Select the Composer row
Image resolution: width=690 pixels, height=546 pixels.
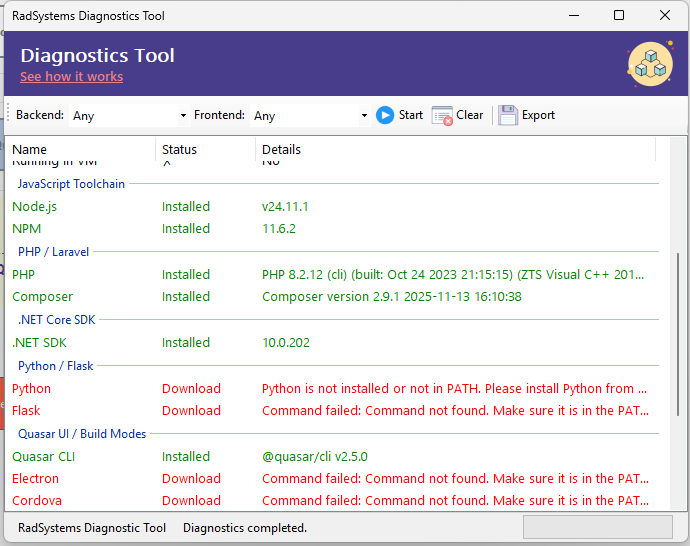coord(42,297)
